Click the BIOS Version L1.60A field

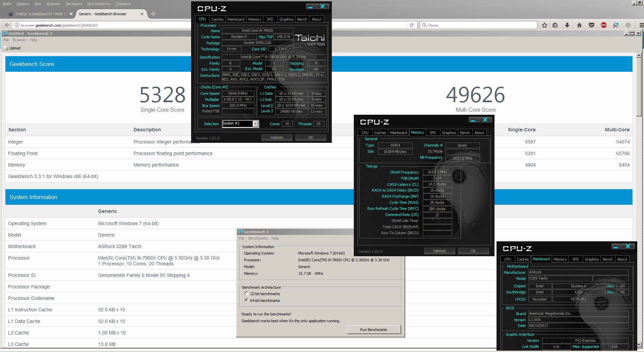coord(578,320)
